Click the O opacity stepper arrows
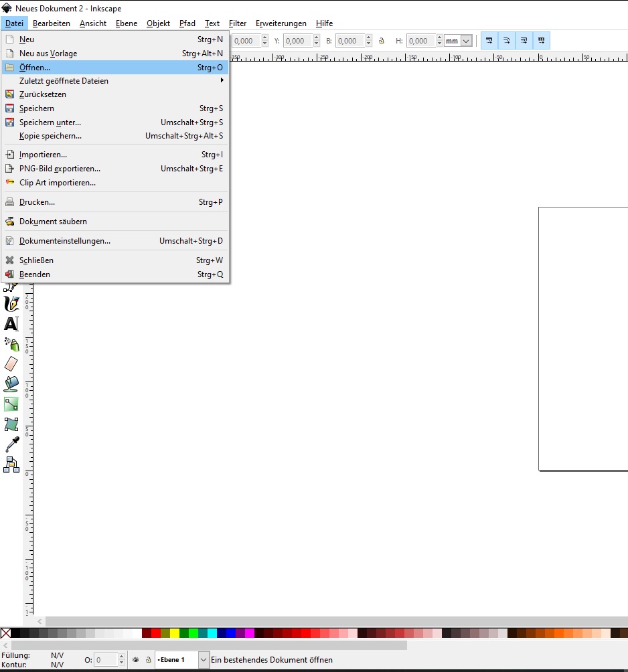 coord(121,659)
